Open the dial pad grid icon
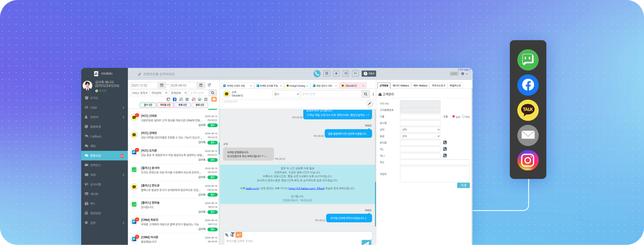The height and width of the screenshot is (245, 644). (x=327, y=74)
